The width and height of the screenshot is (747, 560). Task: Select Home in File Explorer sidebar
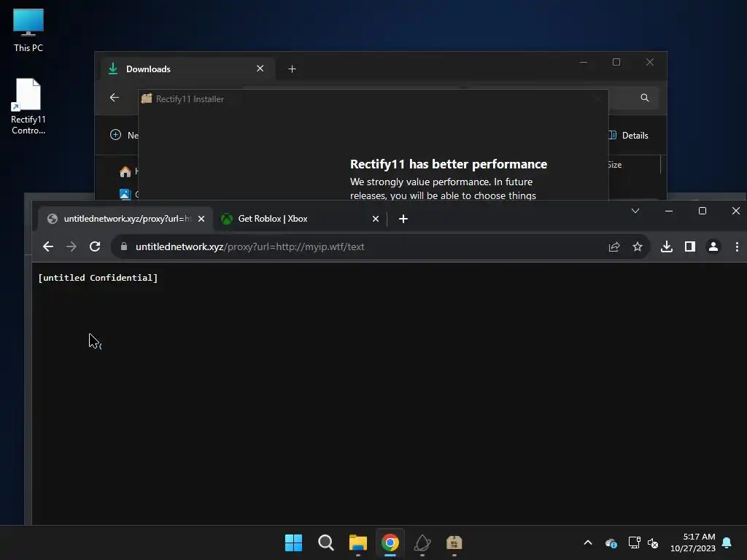(128, 171)
